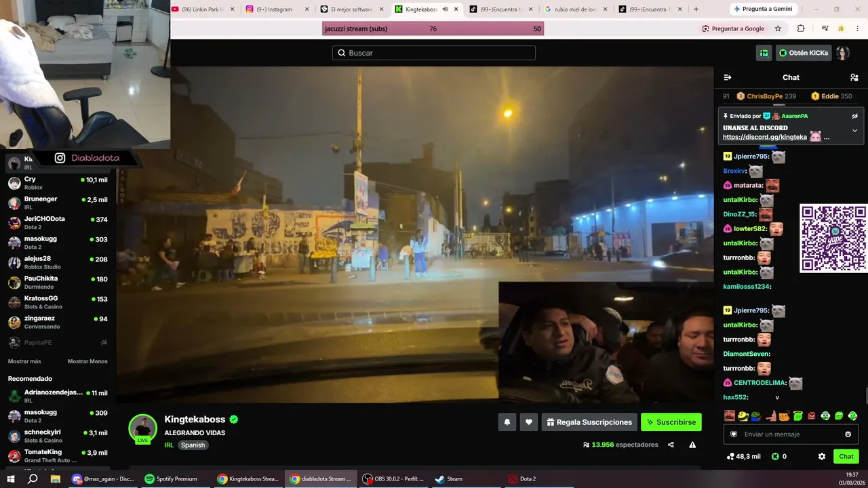Open the Windows Start menu
Viewport: 868px width, 488px height.
[10, 479]
